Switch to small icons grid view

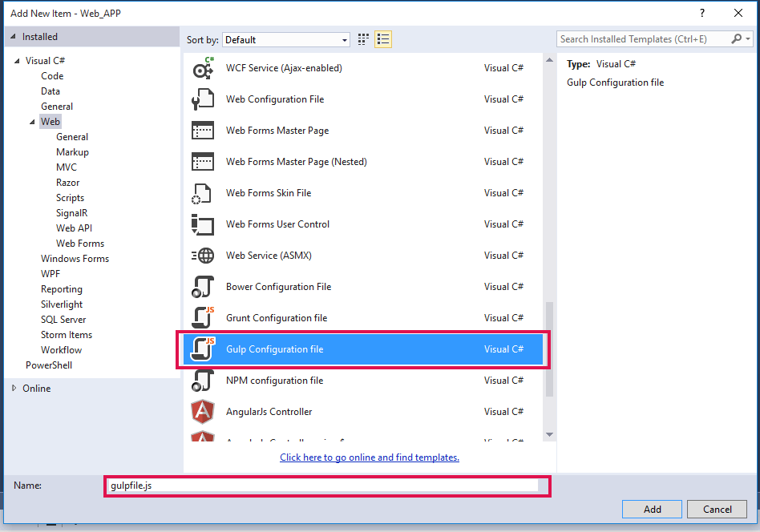pos(364,39)
